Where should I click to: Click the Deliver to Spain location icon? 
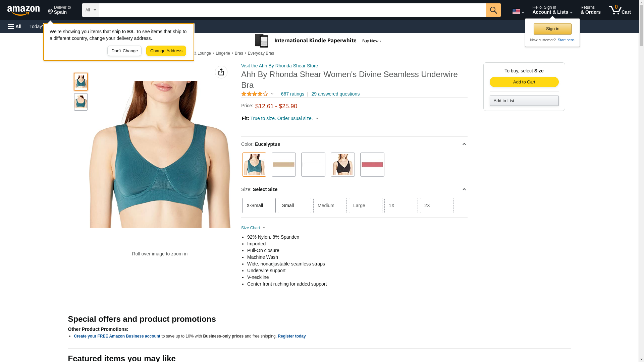pyautogui.click(x=50, y=12)
